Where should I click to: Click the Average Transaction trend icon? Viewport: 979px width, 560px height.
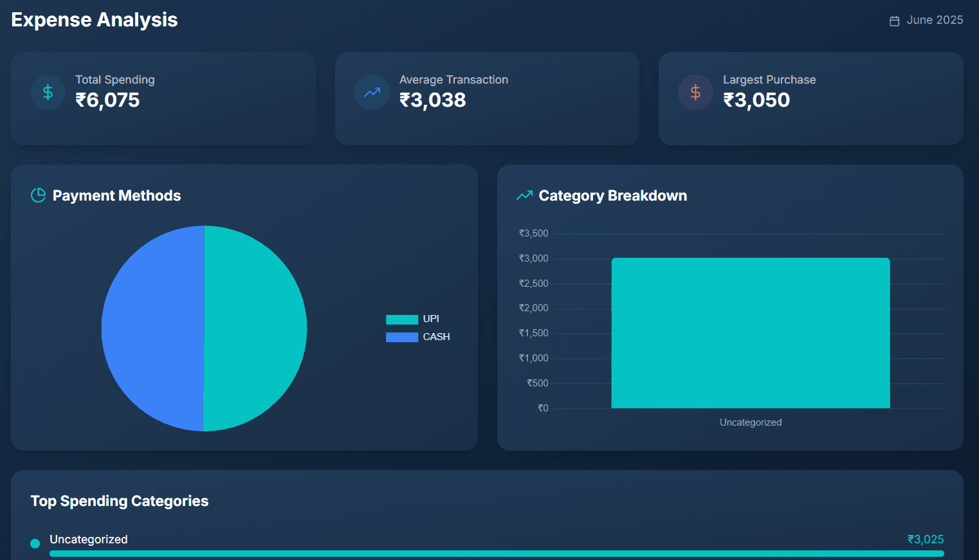(371, 92)
